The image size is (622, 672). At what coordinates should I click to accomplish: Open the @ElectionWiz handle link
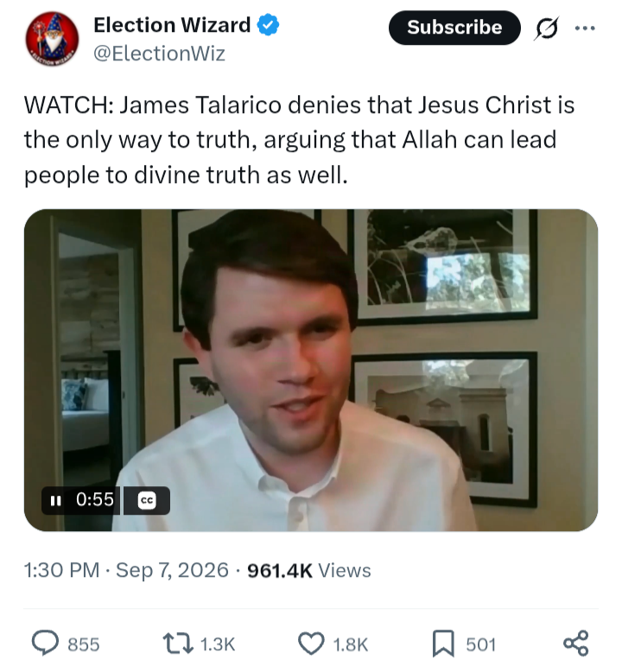(x=159, y=54)
